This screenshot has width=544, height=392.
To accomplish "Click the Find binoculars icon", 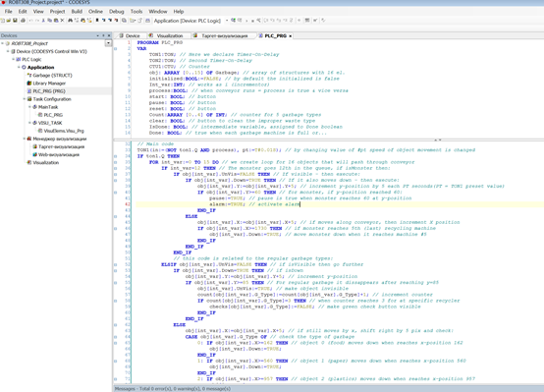I will [70, 21].
